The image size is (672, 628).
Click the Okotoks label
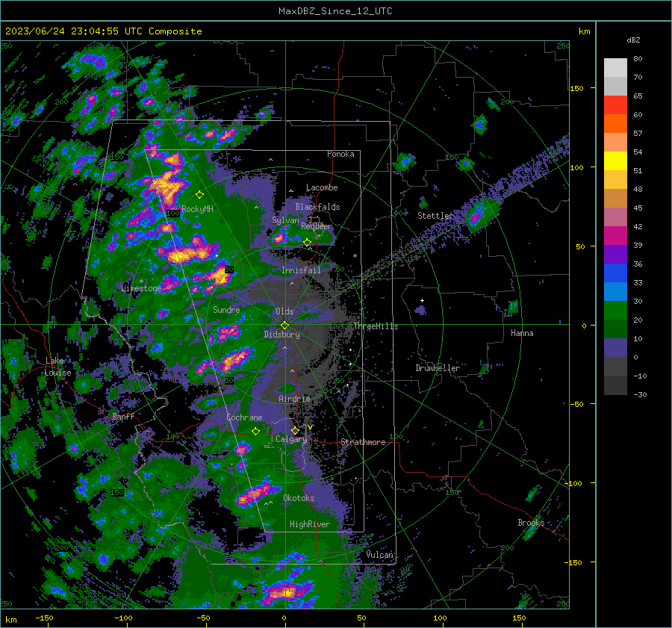(299, 498)
